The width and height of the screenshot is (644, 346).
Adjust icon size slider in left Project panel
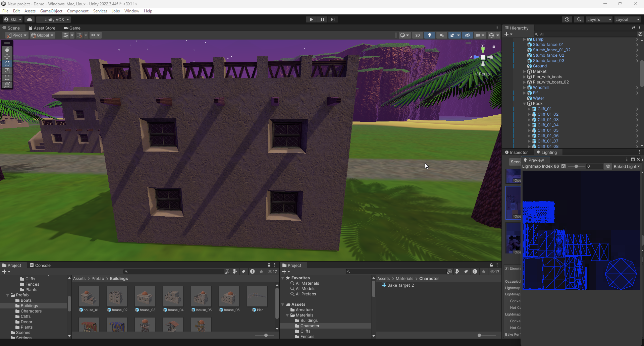click(266, 335)
